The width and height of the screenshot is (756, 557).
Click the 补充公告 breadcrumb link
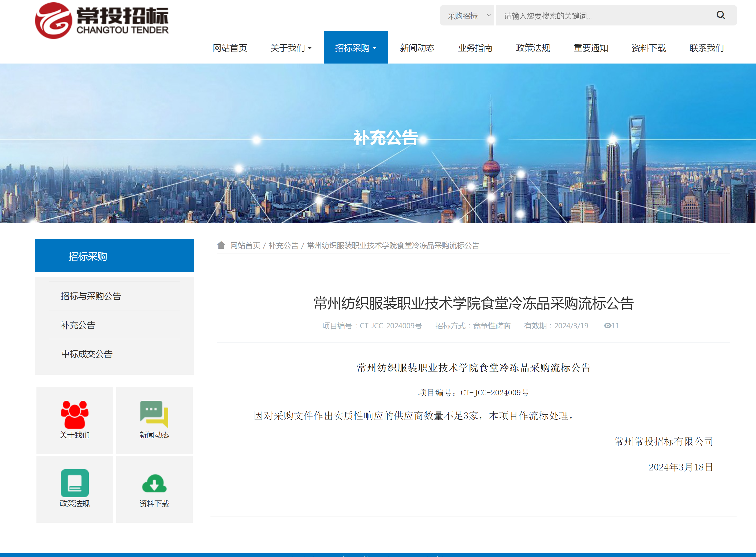coord(283,246)
